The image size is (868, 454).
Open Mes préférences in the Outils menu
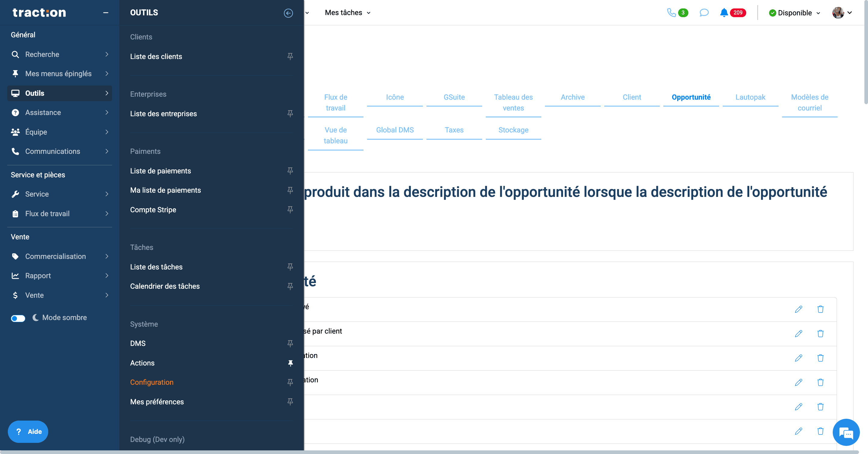(x=157, y=402)
